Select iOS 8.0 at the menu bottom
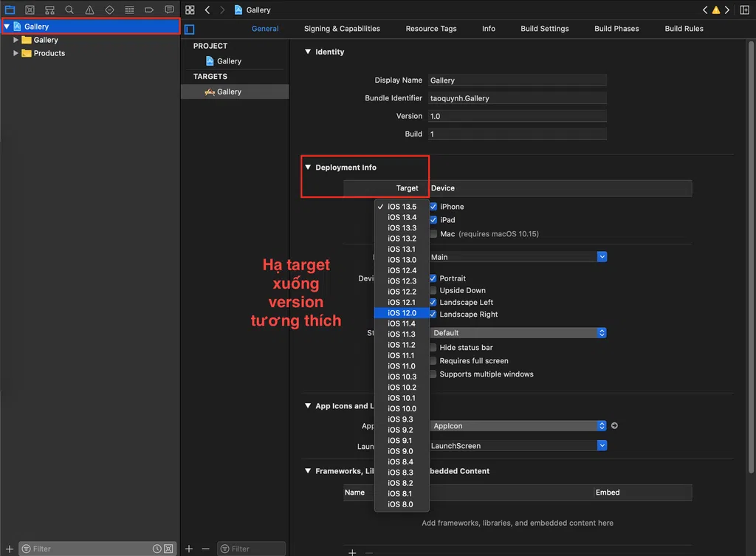The height and width of the screenshot is (556, 756). tap(402, 504)
